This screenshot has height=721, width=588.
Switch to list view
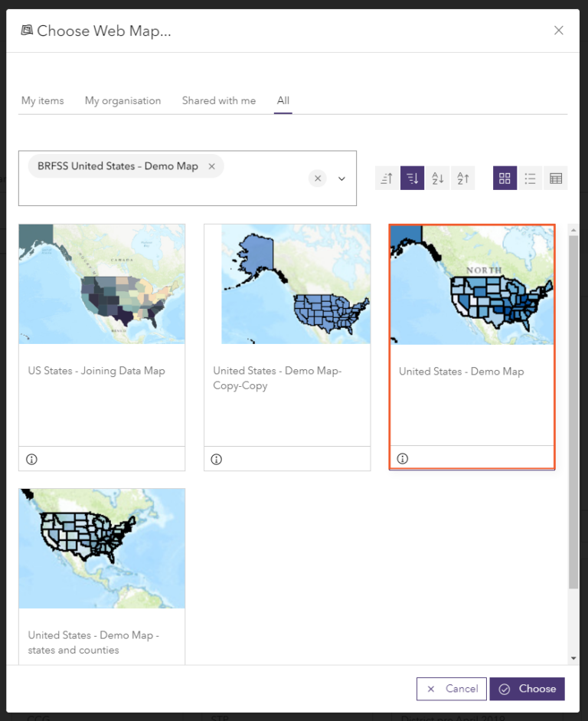530,178
